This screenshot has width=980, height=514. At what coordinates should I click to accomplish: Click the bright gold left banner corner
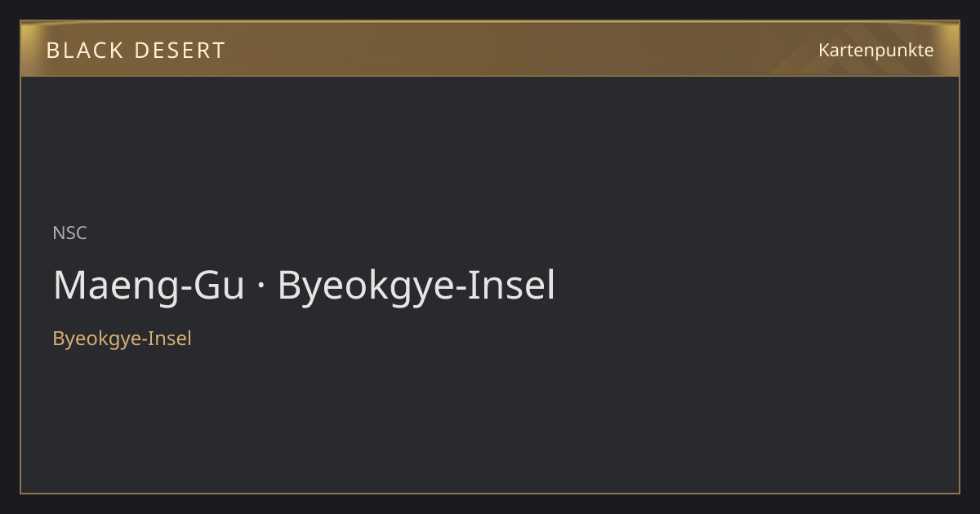coord(33,37)
